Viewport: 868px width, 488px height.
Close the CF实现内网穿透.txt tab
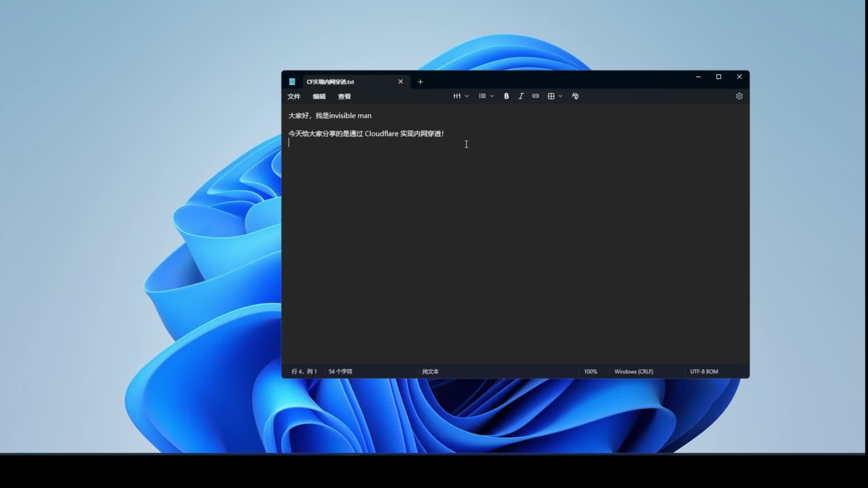point(401,82)
